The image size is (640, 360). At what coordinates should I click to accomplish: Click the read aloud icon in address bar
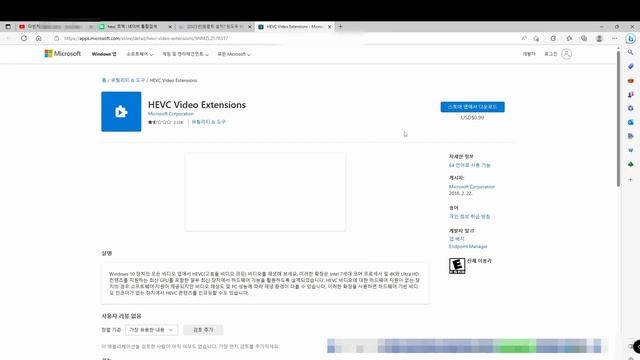(524, 38)
